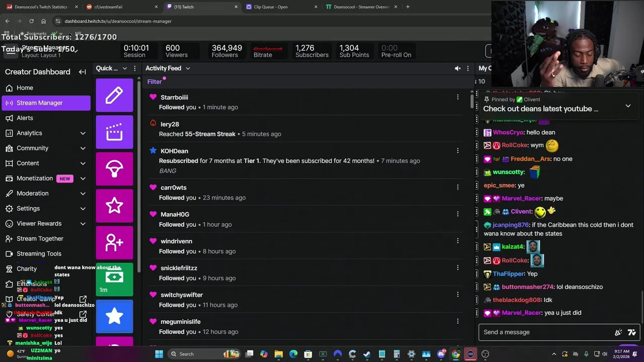Click the blue star quick action tile
The image size is (644, 362).
(x=115, y=316)
